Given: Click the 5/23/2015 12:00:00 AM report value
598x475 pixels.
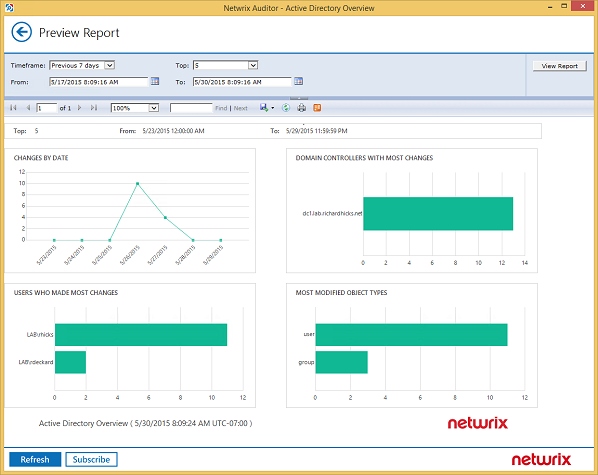Looking at the screenshot, I should [x=174, y=131].
